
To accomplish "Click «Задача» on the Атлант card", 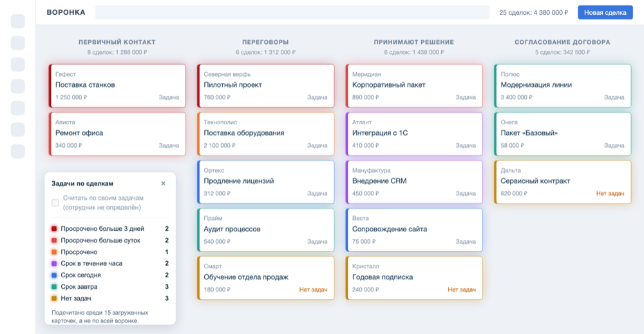I will [x=466, y=146].
